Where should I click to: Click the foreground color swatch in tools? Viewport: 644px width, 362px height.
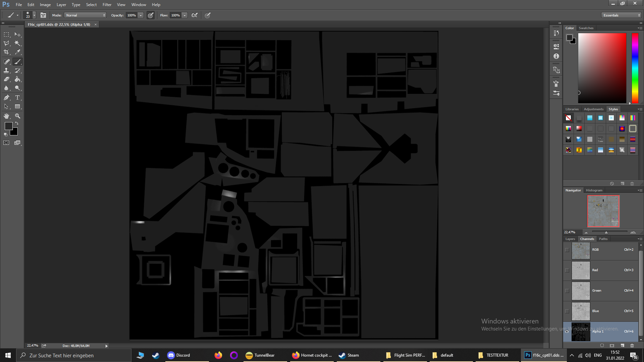9,126
